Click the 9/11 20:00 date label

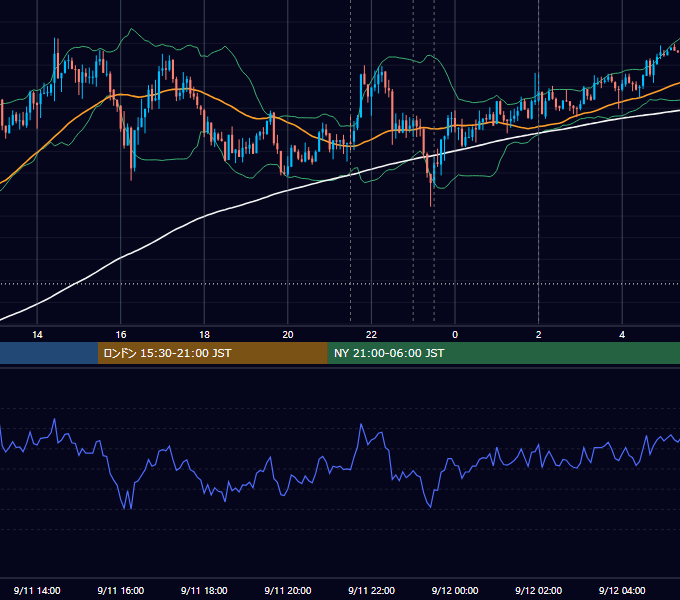[288, 590]
